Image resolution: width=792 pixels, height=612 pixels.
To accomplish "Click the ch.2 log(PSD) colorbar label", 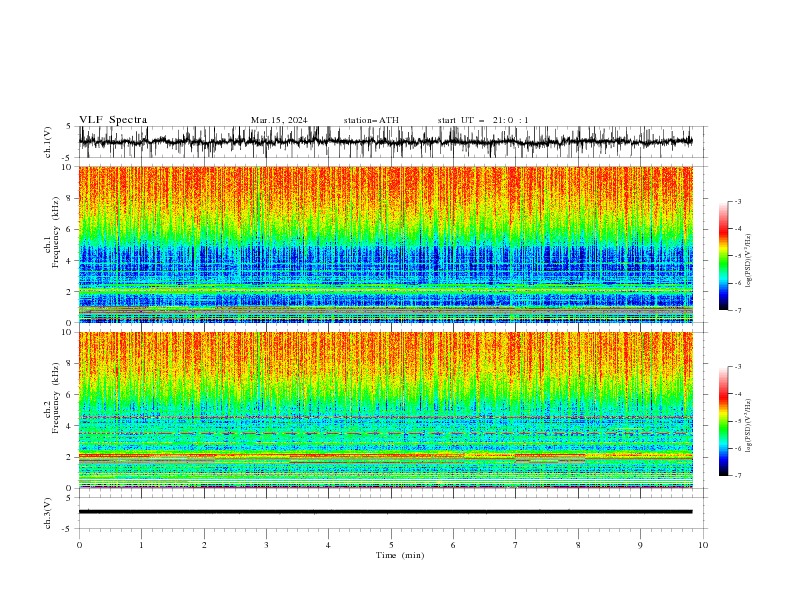I will (x=749, y=426).
